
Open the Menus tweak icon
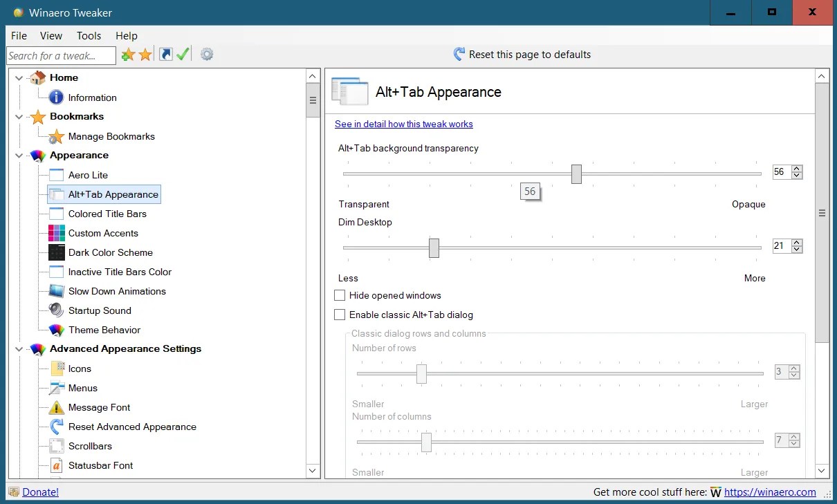pos(57,388)
